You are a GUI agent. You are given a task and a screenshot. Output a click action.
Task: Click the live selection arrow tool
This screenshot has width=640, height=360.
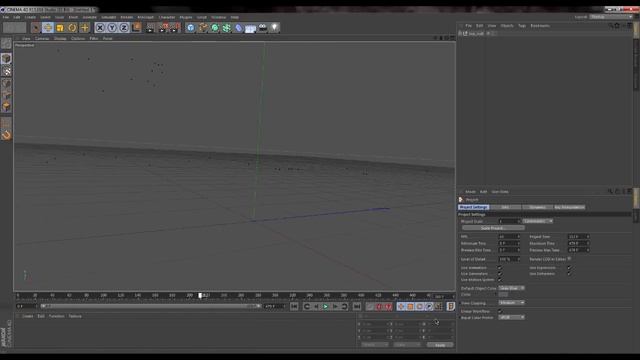[36, 28]
